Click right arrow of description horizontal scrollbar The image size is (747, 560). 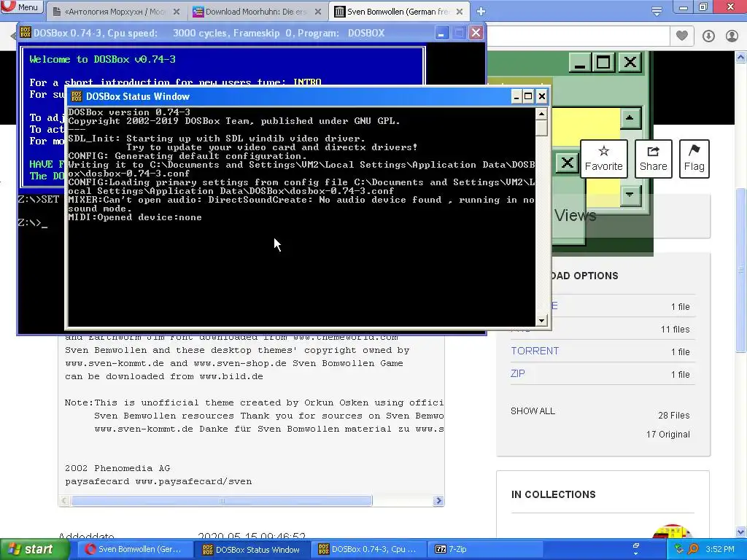click(438, 500)
